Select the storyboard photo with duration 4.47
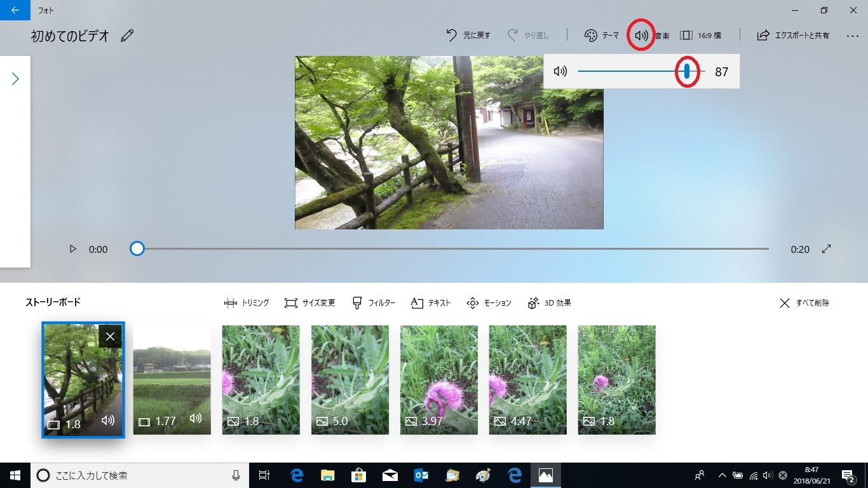 [528, 380]
